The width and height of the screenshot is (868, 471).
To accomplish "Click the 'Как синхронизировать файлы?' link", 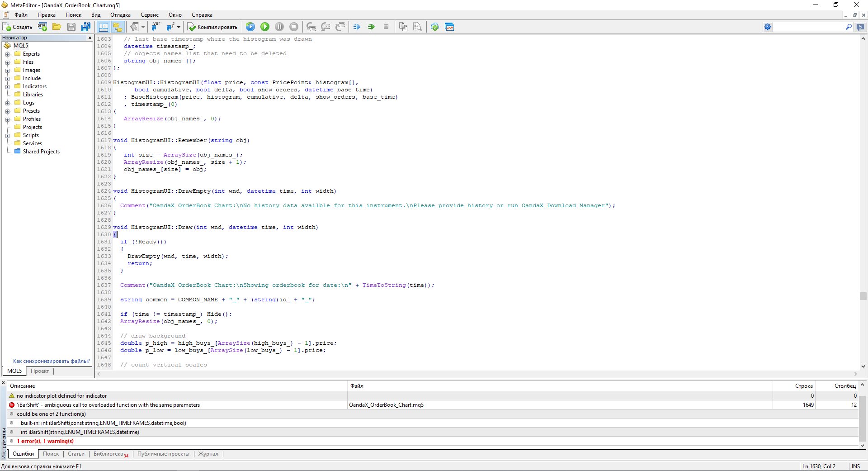I will coord(52,361).
